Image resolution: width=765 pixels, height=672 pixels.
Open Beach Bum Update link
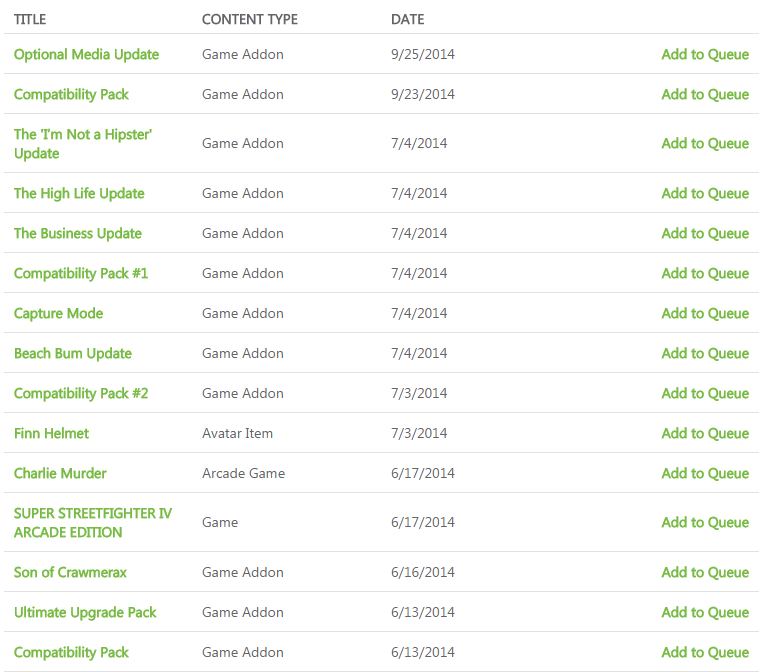point(73,353)
